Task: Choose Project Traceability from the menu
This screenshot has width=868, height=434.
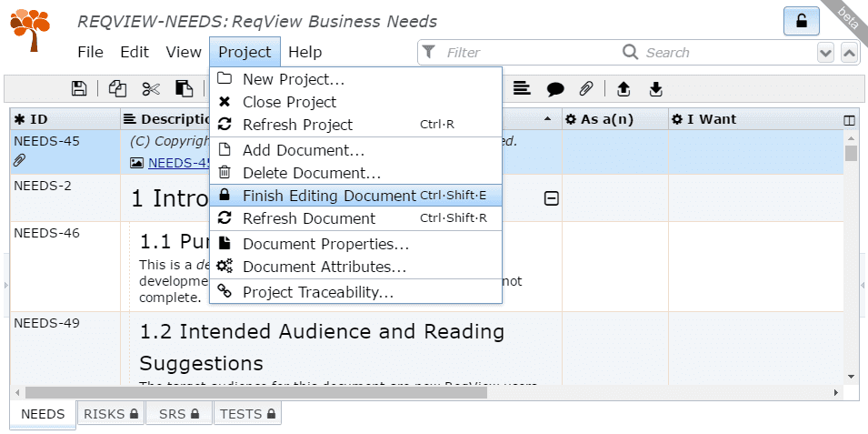Action: point(317,292)
